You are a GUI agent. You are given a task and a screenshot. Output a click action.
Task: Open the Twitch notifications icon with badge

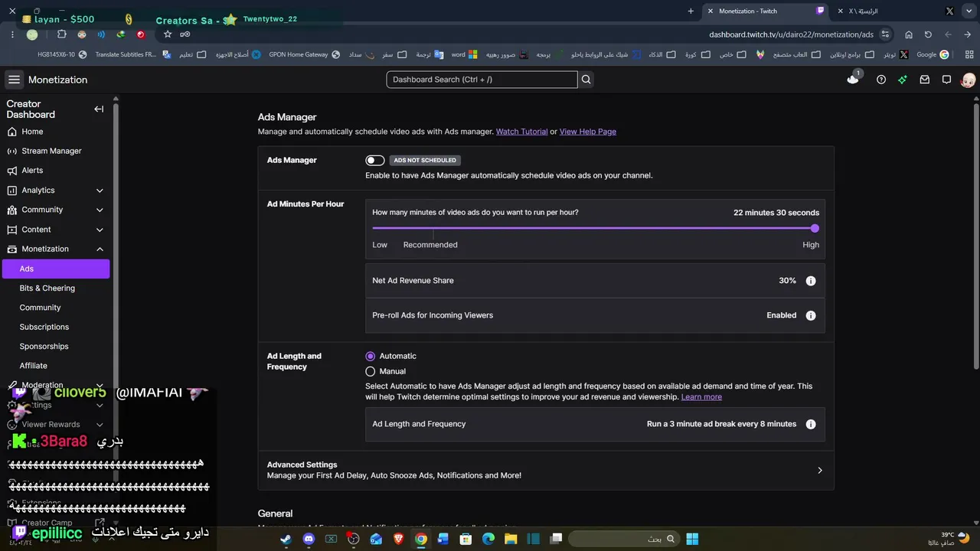tap(853, 79)
